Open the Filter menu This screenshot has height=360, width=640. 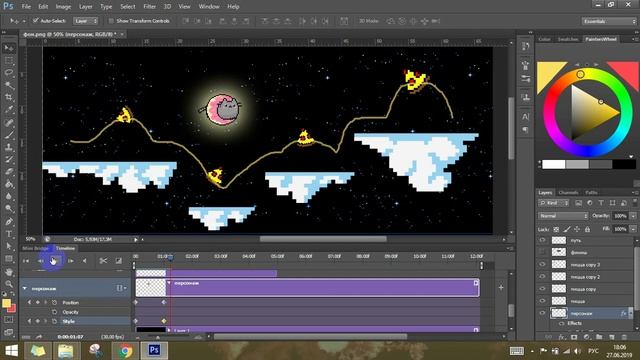(149, 7)
